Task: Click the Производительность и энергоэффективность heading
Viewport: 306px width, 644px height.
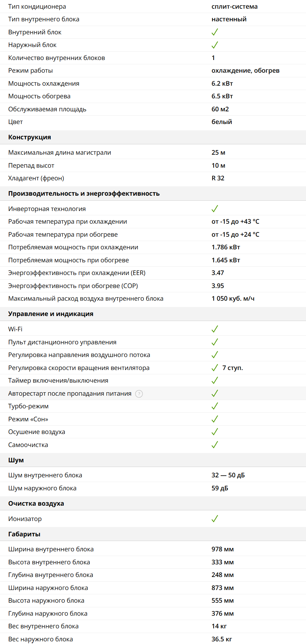Action: [x=84, y=194]
